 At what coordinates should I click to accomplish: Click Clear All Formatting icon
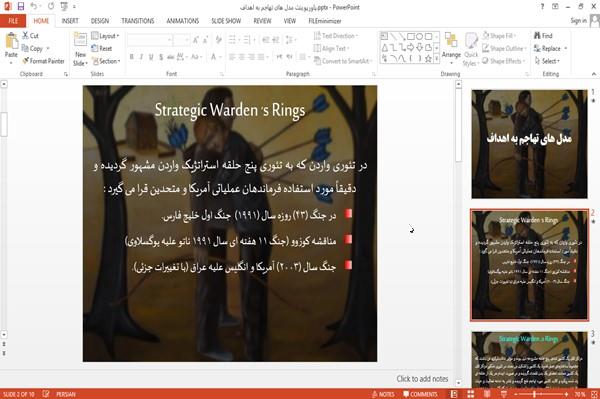[x=218, y=40]
